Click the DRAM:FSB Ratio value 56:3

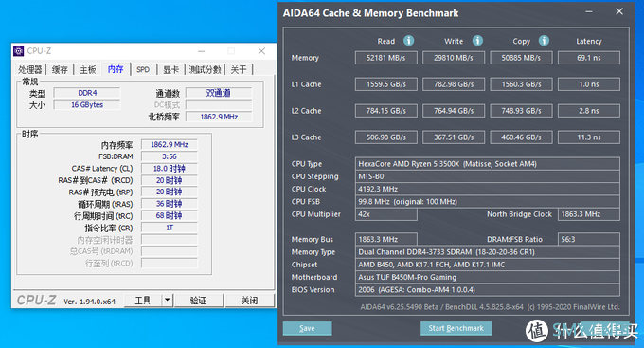coord(588,239)
